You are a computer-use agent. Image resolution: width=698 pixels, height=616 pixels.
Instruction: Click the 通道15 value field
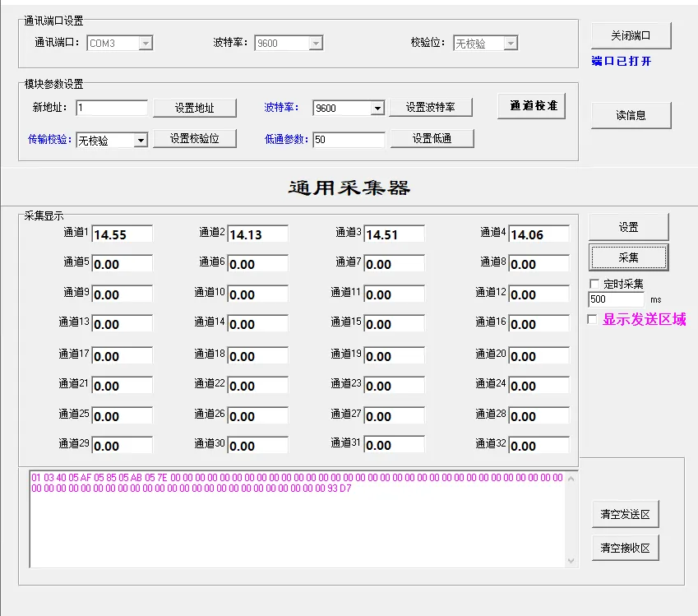point(394,324)
